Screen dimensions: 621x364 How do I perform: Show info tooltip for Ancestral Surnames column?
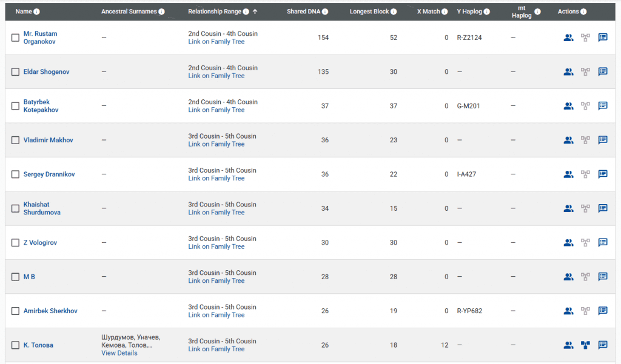pyautogui.click(x=161, y=12)
